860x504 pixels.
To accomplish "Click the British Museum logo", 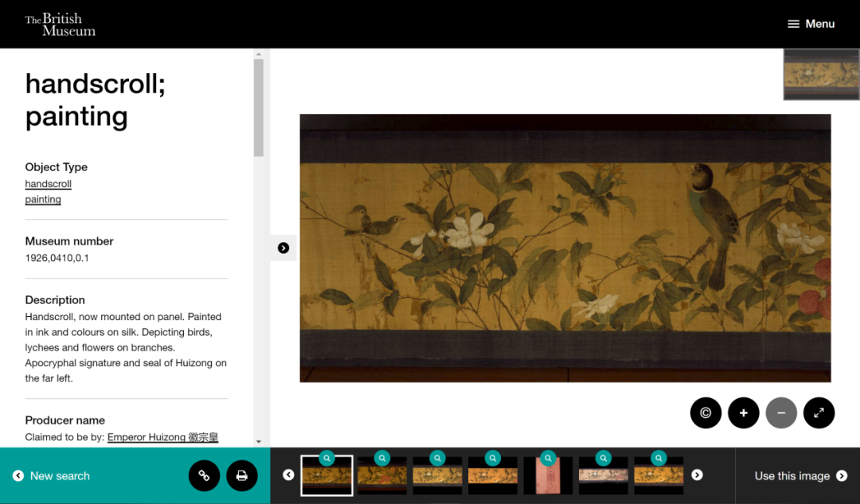I will pos(60,25).
